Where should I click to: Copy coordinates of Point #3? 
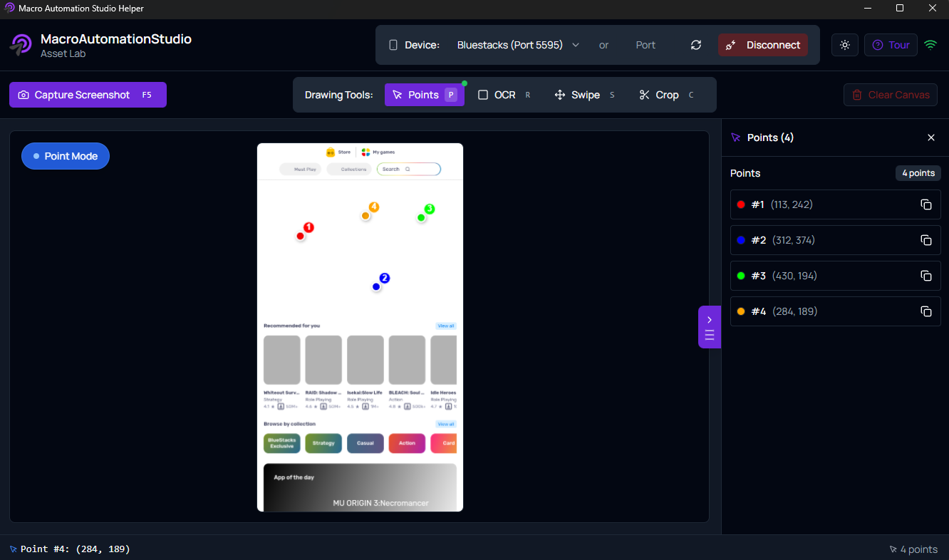pyautogui.click(x=926, y=276)
